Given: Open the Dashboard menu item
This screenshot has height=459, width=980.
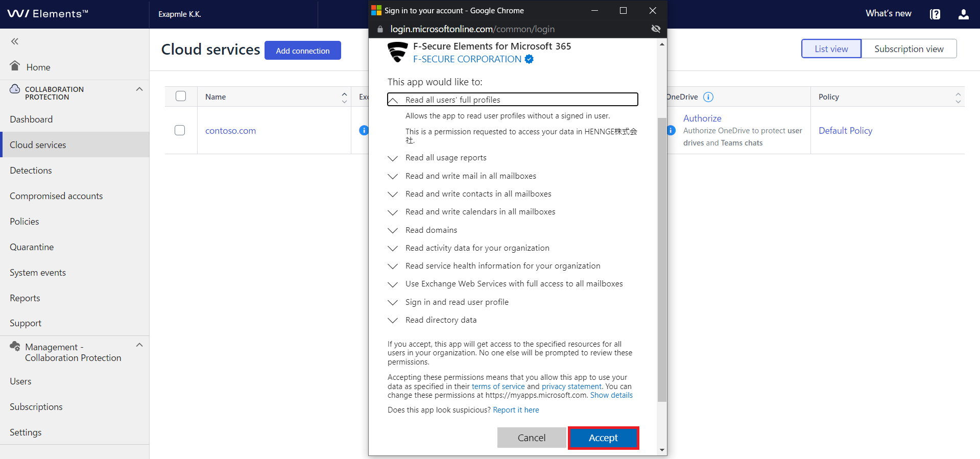Looking at the screenshot, I should tap(31, 119).
